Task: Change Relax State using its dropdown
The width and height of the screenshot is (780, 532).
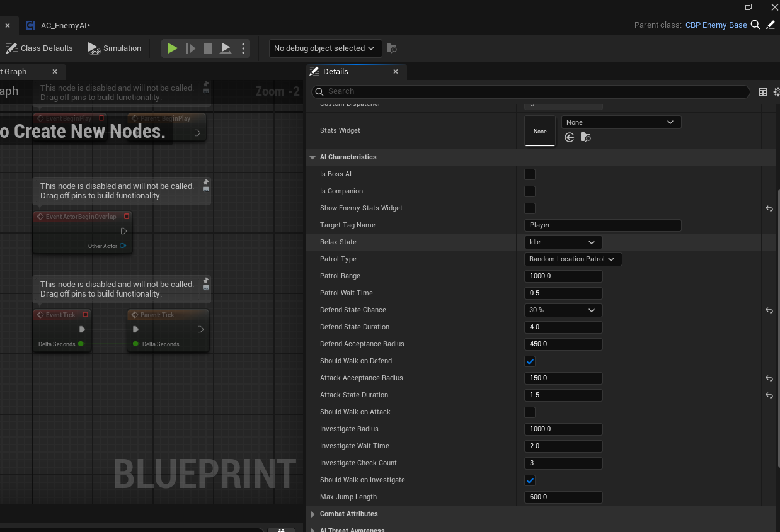Action: [563, 242]
